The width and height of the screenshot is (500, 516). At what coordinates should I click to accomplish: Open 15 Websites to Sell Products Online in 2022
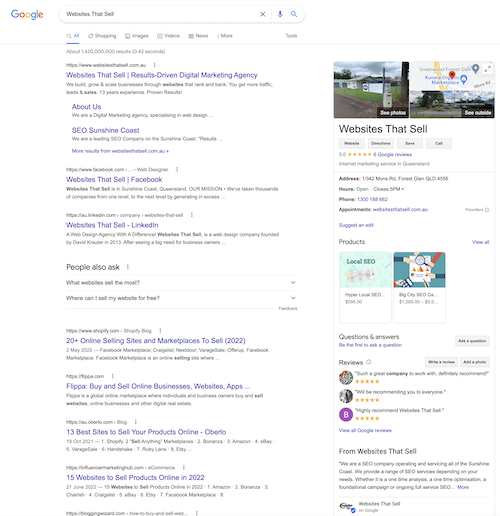coord(135,478)
